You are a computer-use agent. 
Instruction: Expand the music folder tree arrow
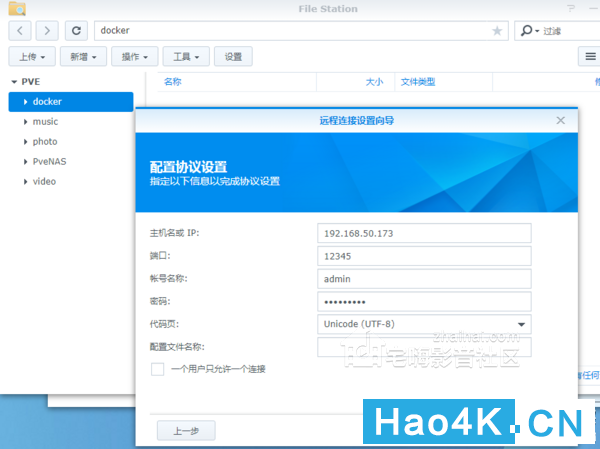25,122
